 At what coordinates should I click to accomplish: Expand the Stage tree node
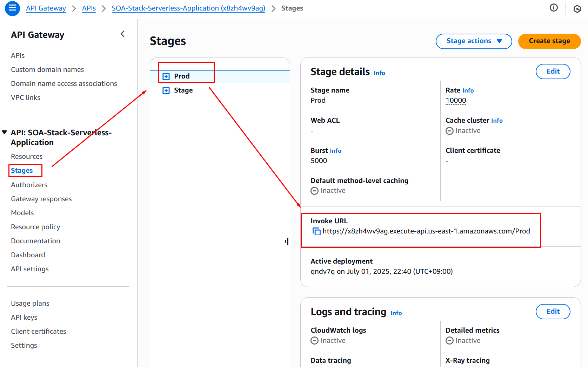(x=166, y=90)
